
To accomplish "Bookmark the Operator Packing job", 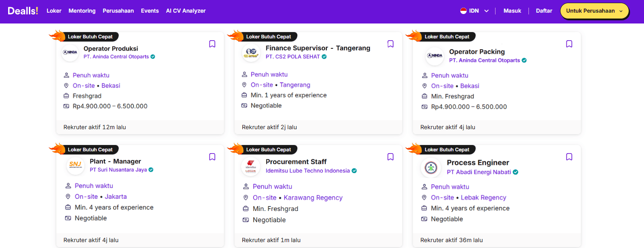I will tap(569, 44).
